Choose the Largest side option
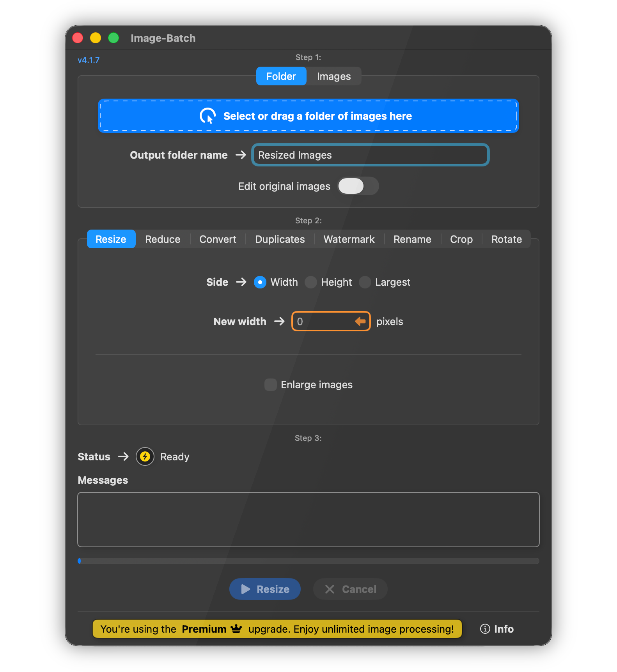617x672 pixels. pos(365,282)
